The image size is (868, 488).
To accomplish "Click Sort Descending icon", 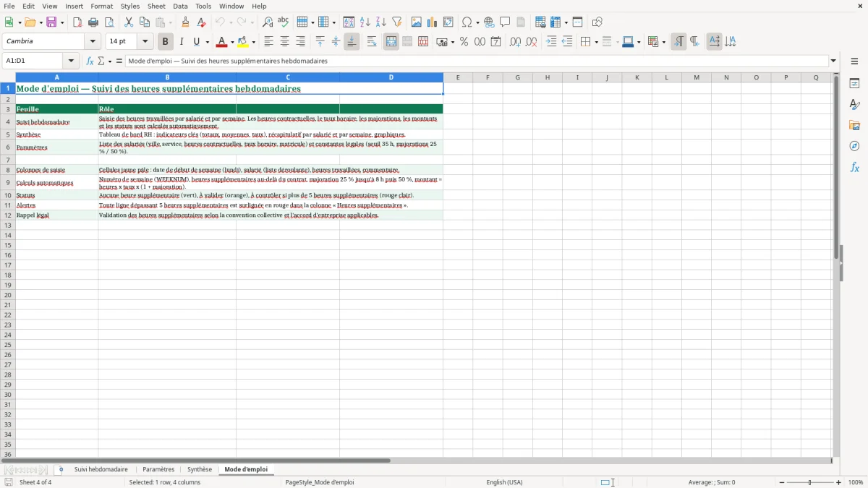I will click(381, 22).
